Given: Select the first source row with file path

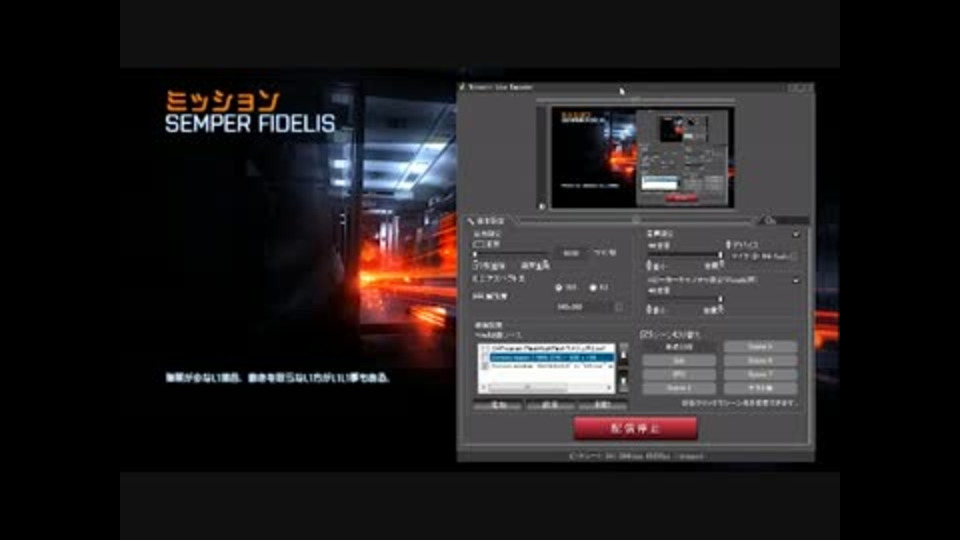Looking at the screenshot, I should point(545,348).
